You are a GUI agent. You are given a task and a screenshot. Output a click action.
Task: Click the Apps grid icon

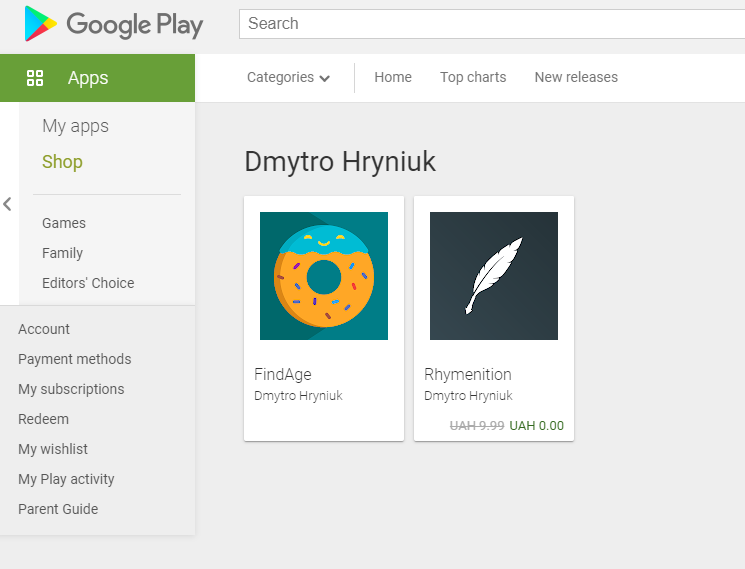pyautogui.click(x=35, y=78)
